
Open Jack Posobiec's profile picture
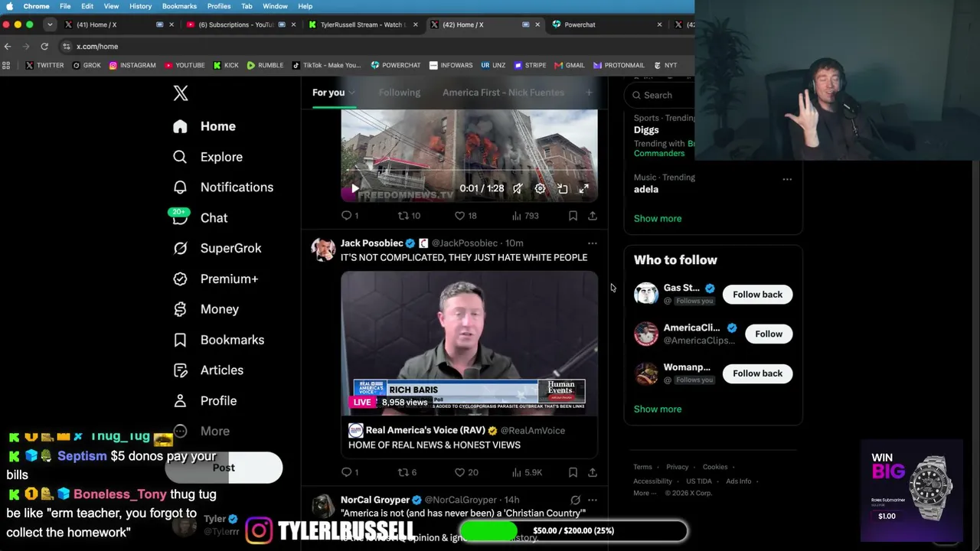pos(323,249)
